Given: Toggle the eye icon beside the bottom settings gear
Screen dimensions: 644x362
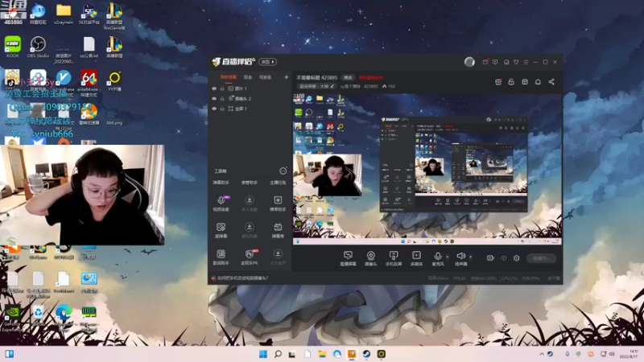Looking at the screenshot, I should tap(504, 258).
